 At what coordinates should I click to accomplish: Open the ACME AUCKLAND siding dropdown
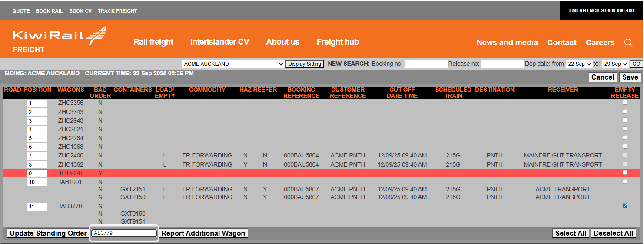coord(233,64)
